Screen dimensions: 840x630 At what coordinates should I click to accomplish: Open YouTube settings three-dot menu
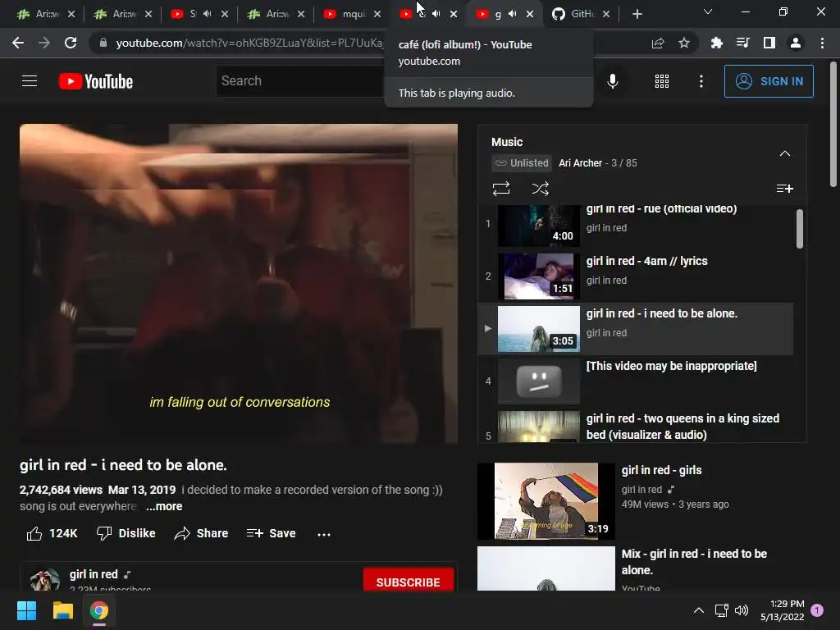pos(701,81)
